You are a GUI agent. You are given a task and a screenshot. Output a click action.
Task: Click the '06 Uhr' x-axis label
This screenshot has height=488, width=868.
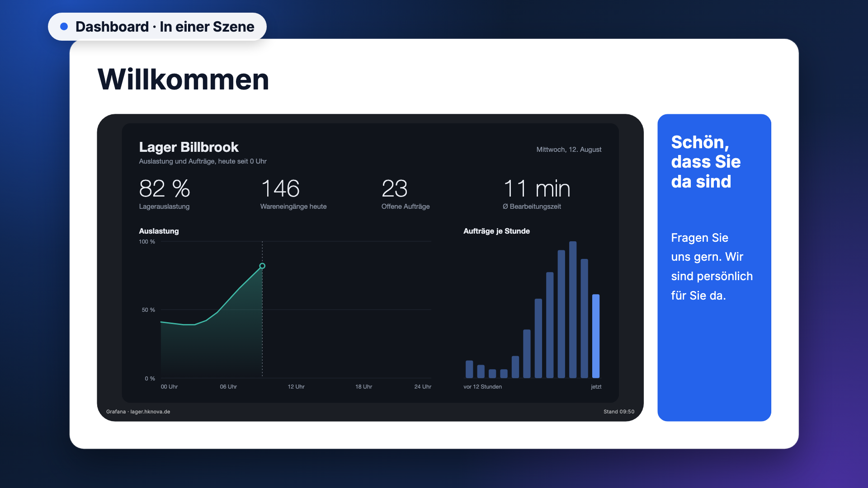click(228, 387)
